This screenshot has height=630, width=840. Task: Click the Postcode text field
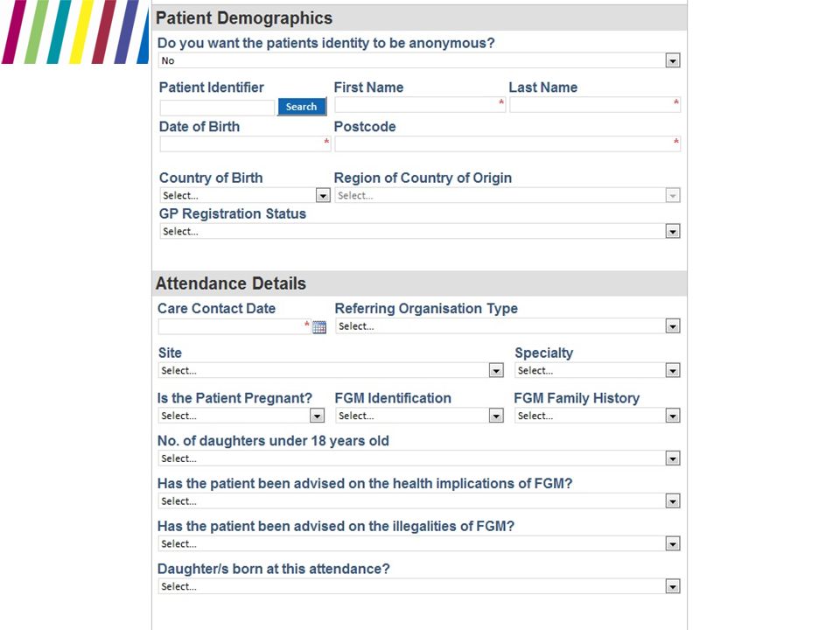tap(507, 143)
